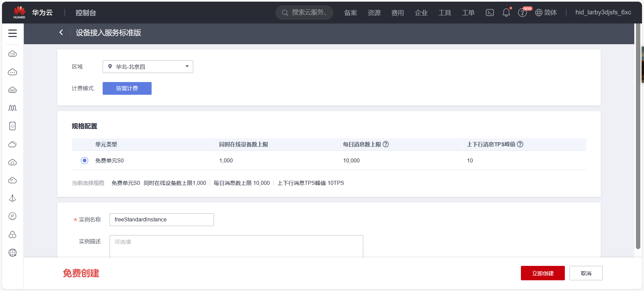Click the 取消 button
The width and height of the screenshot is (644, 291).
[x=586, y=273]
